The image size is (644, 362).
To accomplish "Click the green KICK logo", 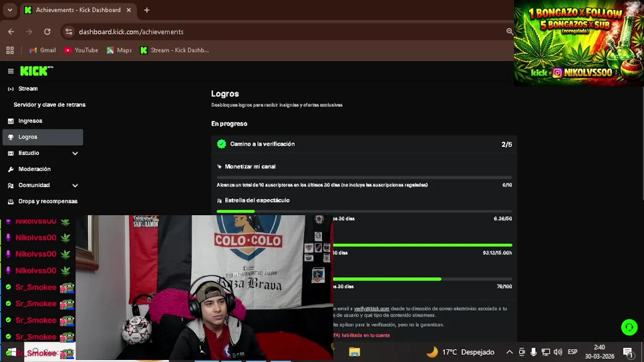I will 37,71.
